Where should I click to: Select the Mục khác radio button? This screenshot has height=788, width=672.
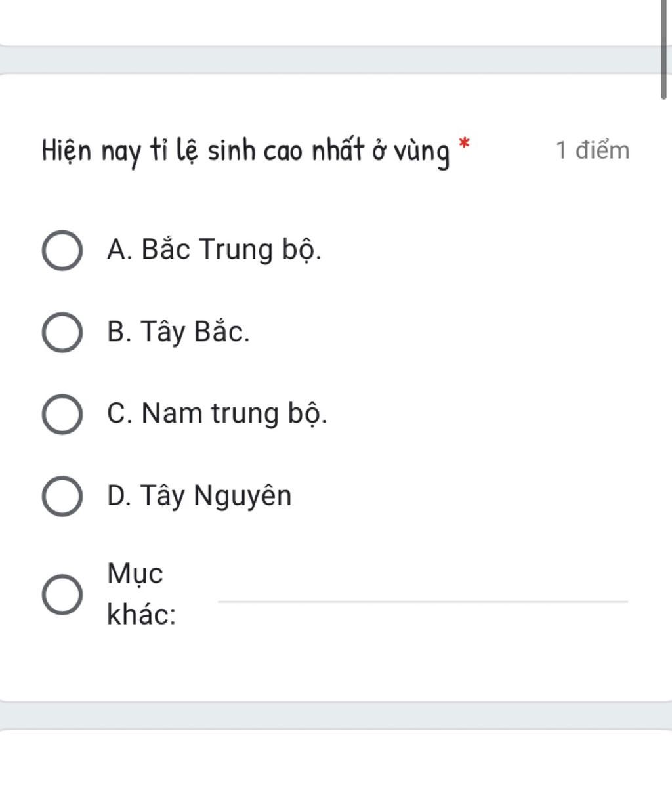pyautogui.click(x=62, y=594)
